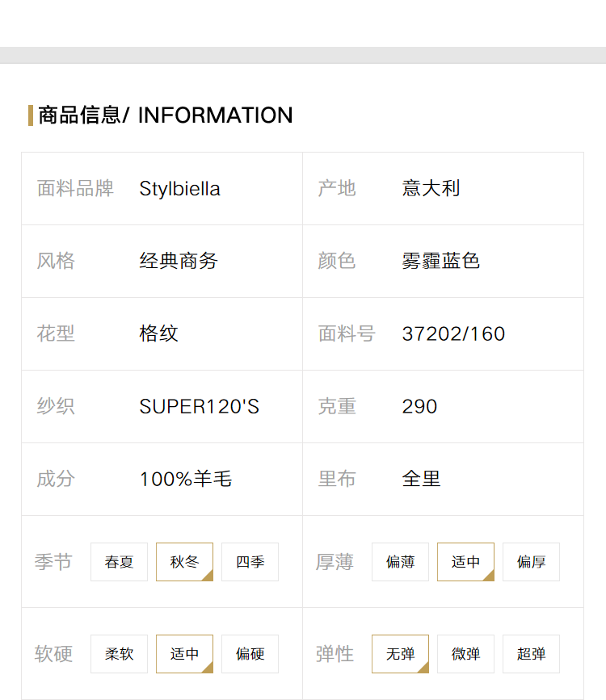The height and width of the screenshot is (700, 606).
Task: Click the color value 雾霾蓝色
Action: click(x=440, y=261)
